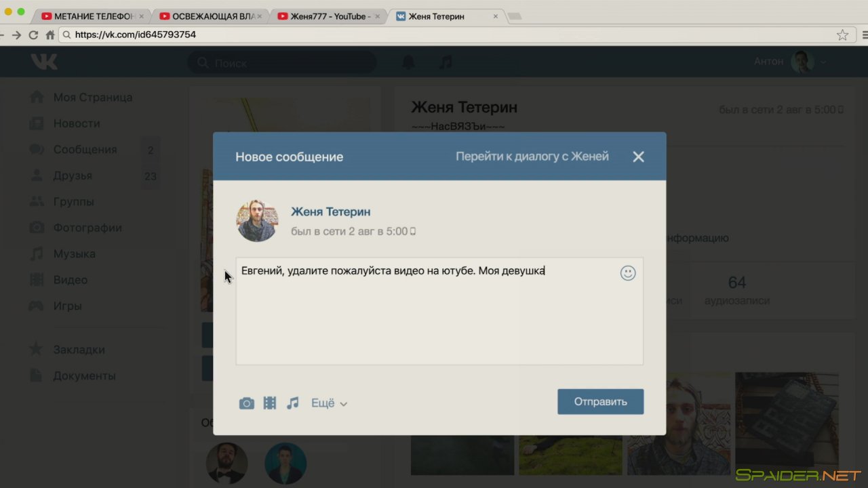This screenshot has height=488, width=868.
Task: Click inside the message text area
Action: 439,319
